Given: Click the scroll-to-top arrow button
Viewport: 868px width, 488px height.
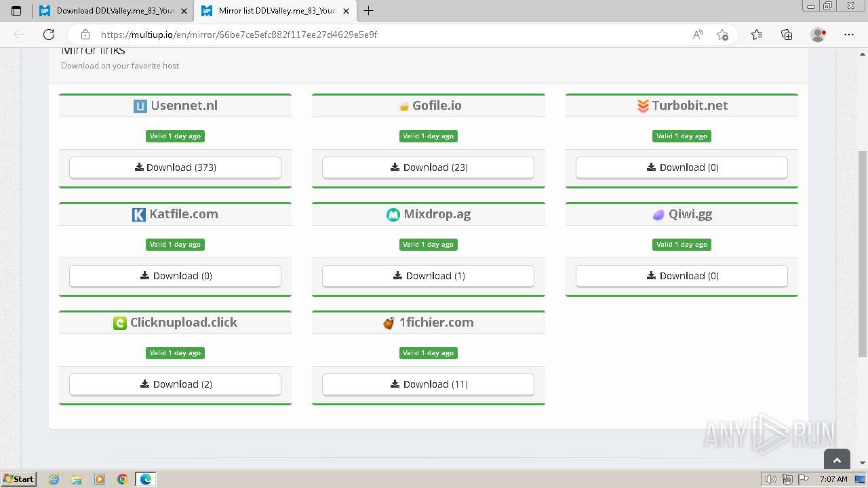Looking at the screenshot, I should pyautogui.click(x=837, y=460).
